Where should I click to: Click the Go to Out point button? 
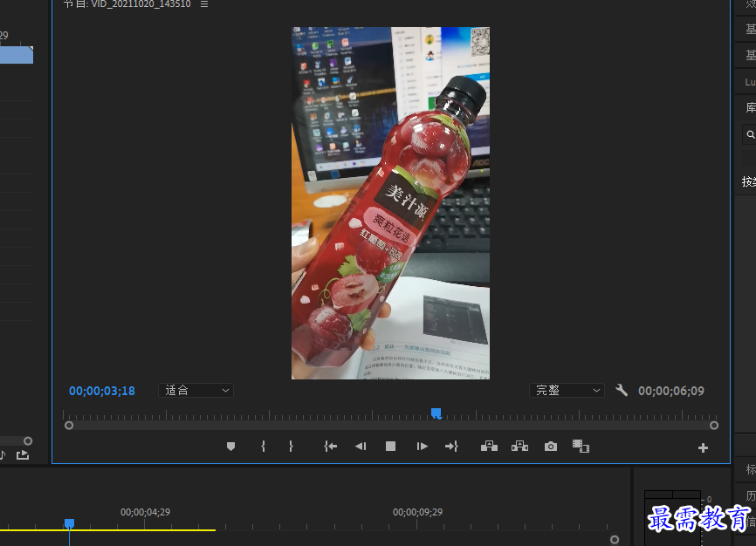(x=451, y=447)
